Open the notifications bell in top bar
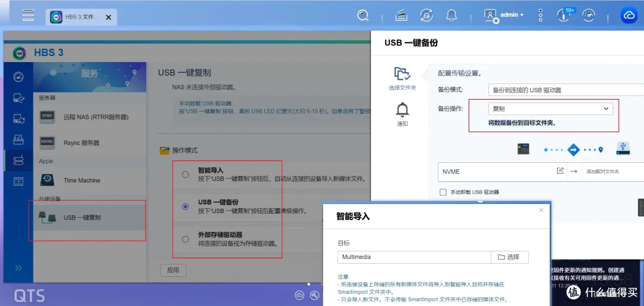This screenshot has height=306, width=644. tap(451, 16)
